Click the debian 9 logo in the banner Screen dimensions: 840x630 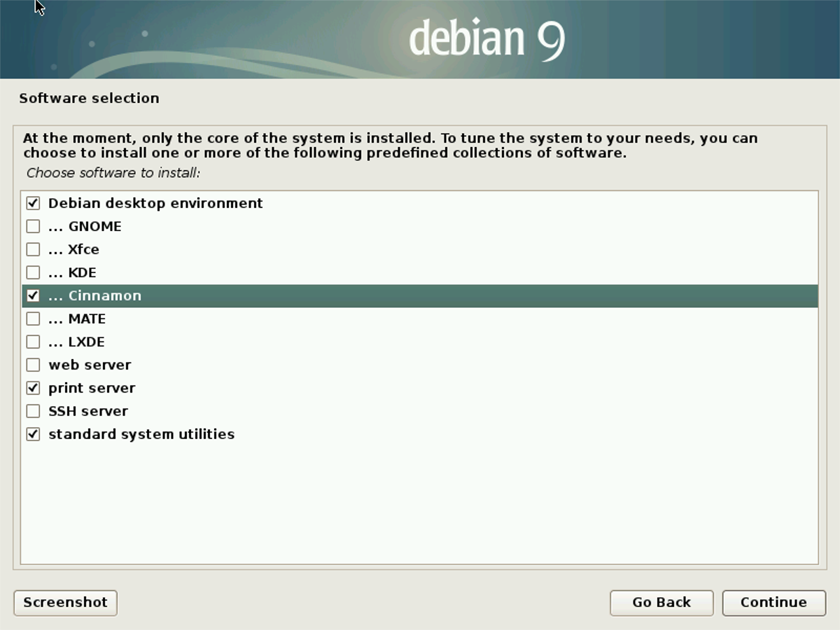click(x=486, y=39)
